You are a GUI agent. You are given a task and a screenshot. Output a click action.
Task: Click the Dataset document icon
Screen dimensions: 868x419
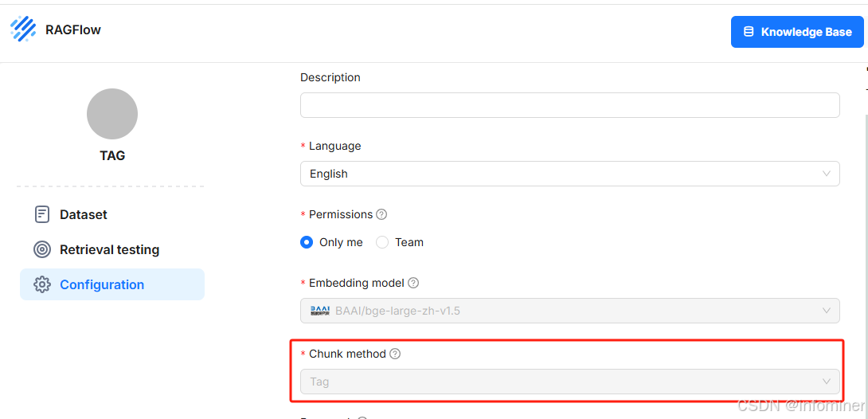point(42,214)
